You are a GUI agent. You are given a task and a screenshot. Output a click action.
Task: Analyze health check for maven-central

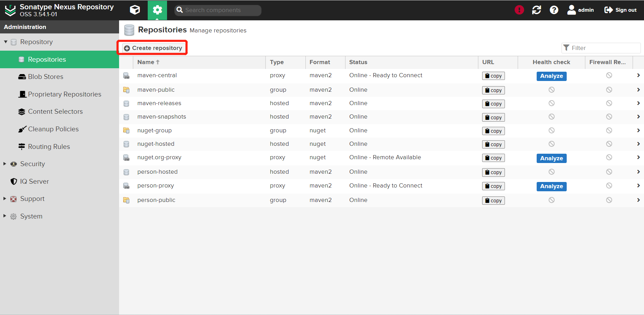[x=552, y=76]
